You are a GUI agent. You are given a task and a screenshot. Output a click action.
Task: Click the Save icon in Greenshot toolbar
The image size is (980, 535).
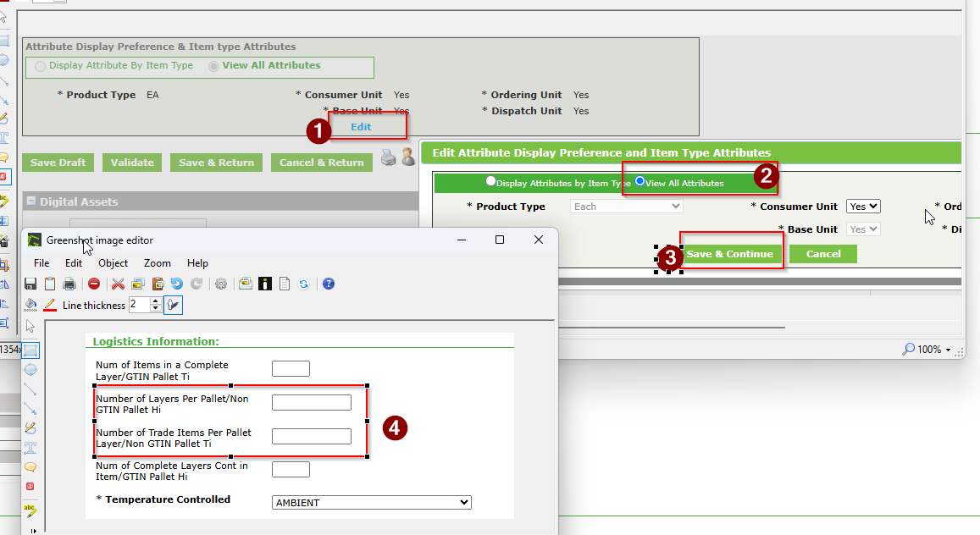[x=30, y=284]
